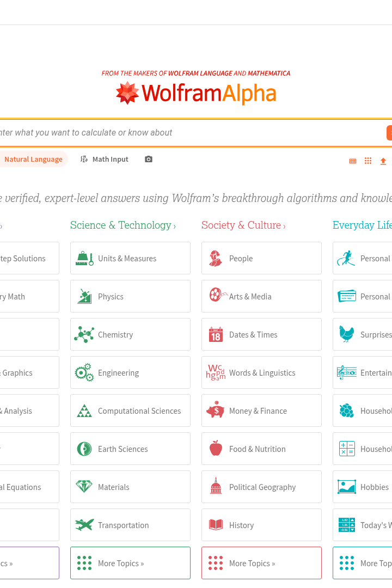This screenshot has width=392, height=588.
Task: Open the Differential Equations topic card
Action: pyautogui.click(x=29, y=487)
